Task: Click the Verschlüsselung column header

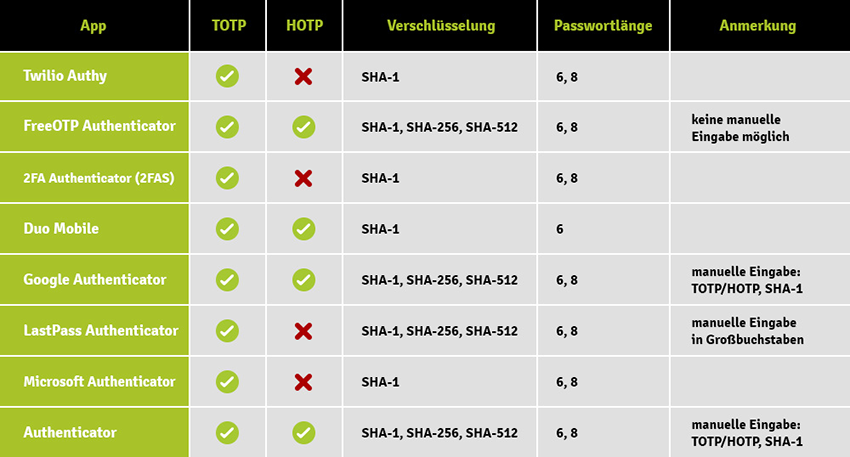Action: (x=441, y=25)
